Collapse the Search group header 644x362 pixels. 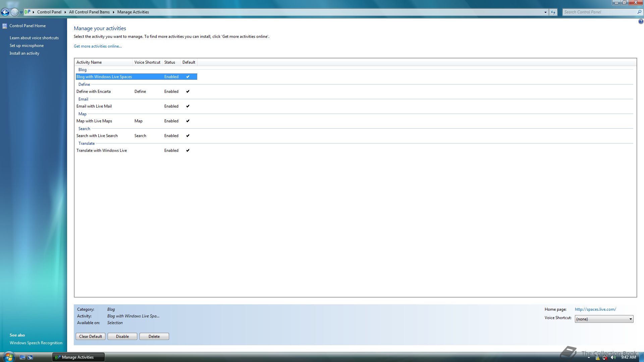(84, 129)
